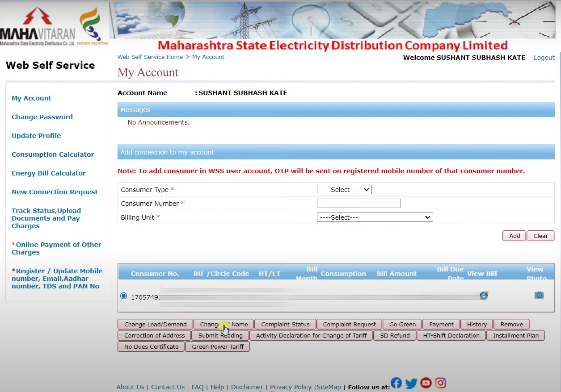561x392 pixels.
Task: Request a No Dues Certificate
Action: [x=151, y=346]
